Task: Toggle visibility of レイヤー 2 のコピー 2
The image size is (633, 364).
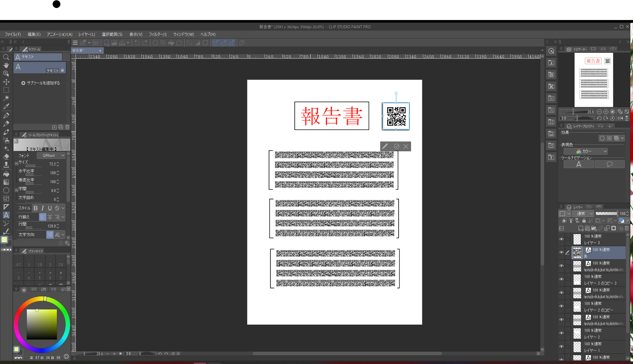Action: [x=561, y=280]
